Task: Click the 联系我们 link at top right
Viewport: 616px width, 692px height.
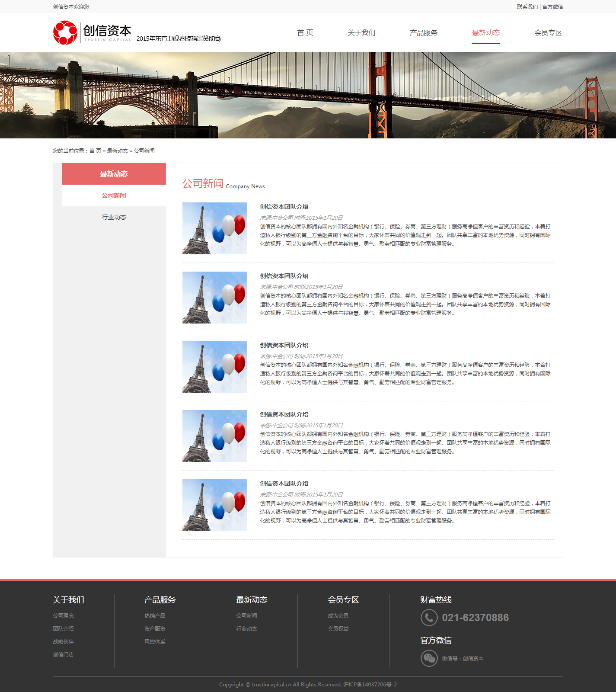Action: 527,6
